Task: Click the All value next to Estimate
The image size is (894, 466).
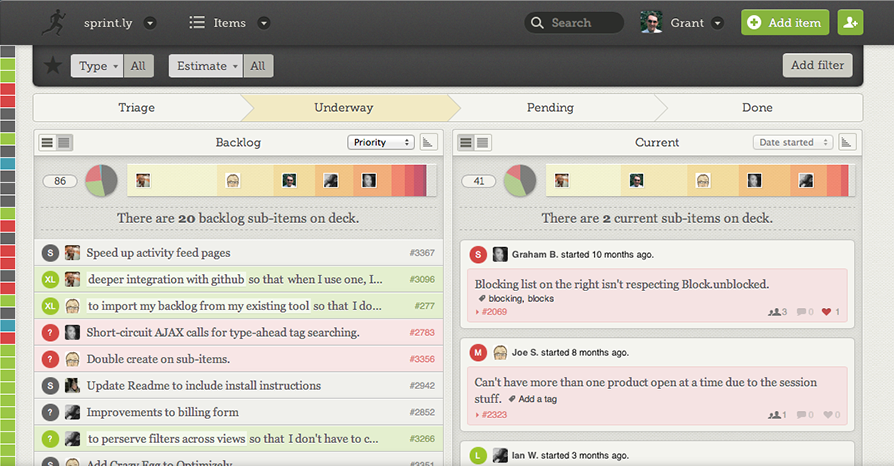Action: coord(258,66)
